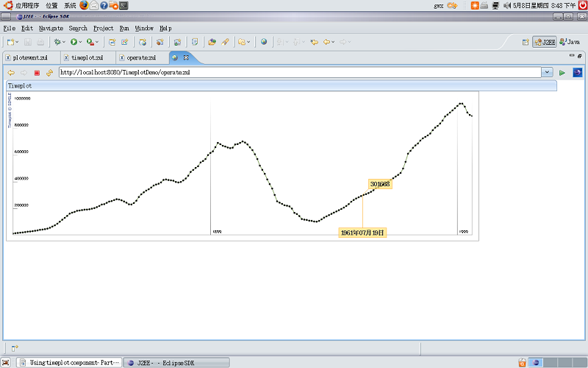Launch Firefox from the top panel
Image resolution: width=588 pixels, height=368 pixels.
[x=84, y=5]
